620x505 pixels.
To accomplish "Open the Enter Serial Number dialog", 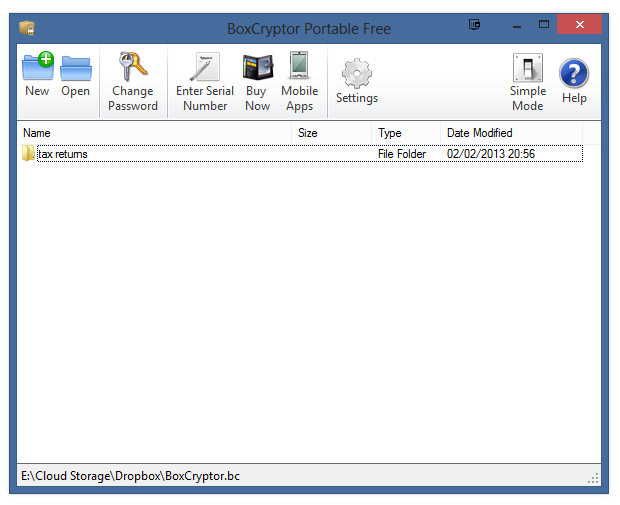I will pyautogui.click(x=205, y=68).
